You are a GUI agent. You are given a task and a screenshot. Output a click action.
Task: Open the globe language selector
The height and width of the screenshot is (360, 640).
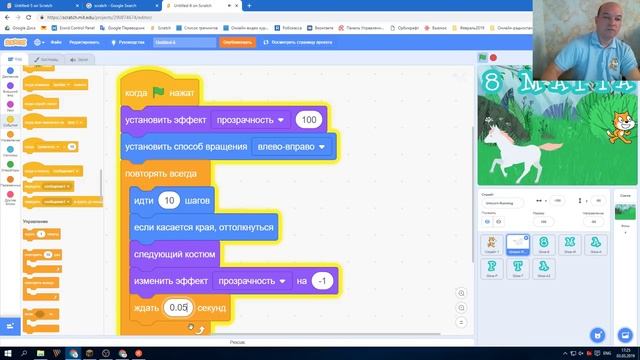pyautogui.click(x=39, y=42)
